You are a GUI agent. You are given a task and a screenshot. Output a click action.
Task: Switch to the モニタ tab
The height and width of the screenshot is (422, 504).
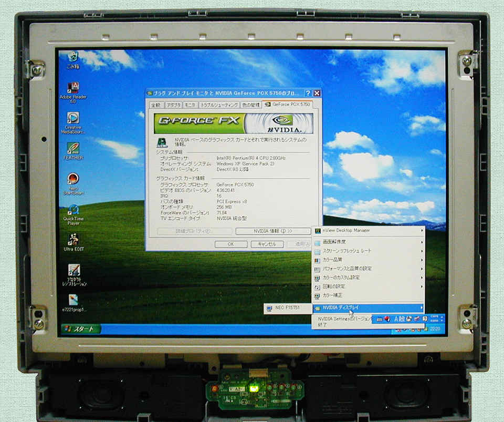pos(190,105)
